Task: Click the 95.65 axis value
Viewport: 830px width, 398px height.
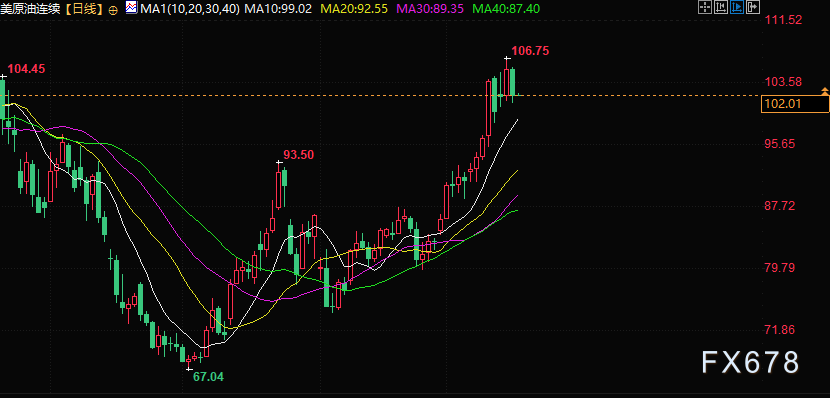Action: [781, 143]
